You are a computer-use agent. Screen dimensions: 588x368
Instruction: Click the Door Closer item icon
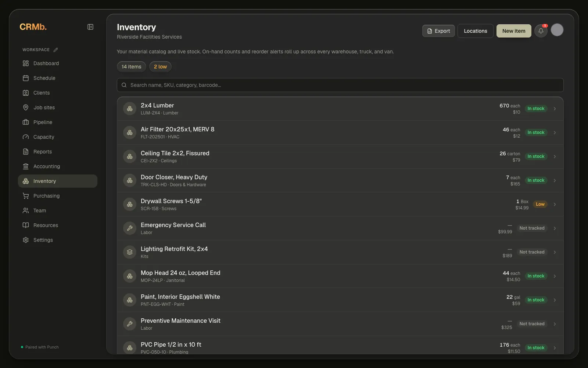pos(130,180)
